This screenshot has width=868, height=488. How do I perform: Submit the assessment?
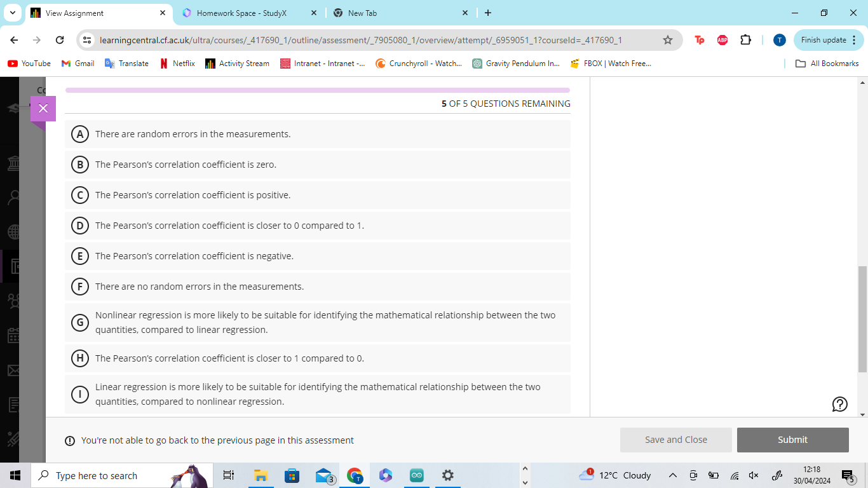tap(792, 440)
